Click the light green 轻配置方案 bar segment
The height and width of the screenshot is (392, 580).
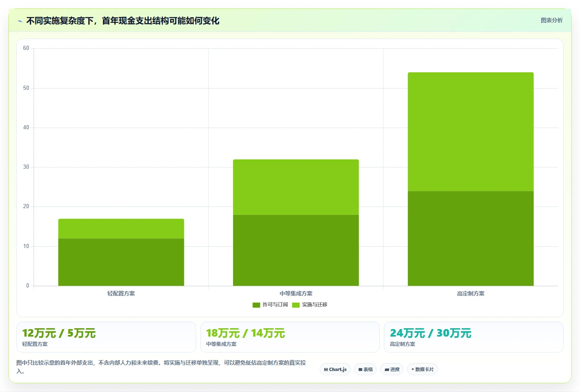[121, 229]
